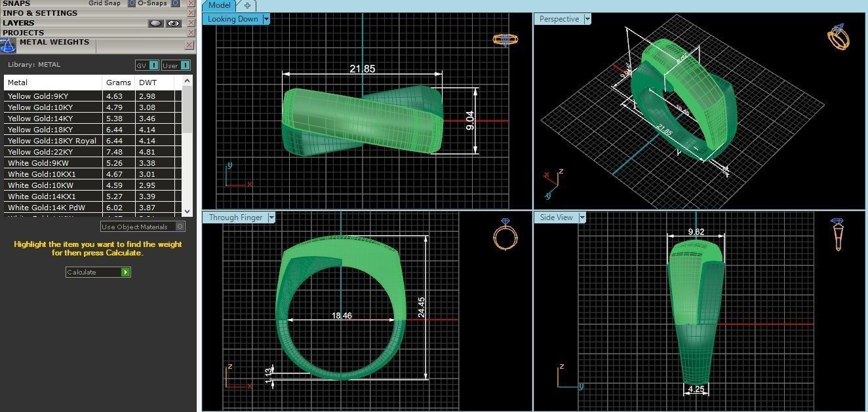The image size is (868, 412).
Task: Toggle the GV library switch
Action: 147,65
